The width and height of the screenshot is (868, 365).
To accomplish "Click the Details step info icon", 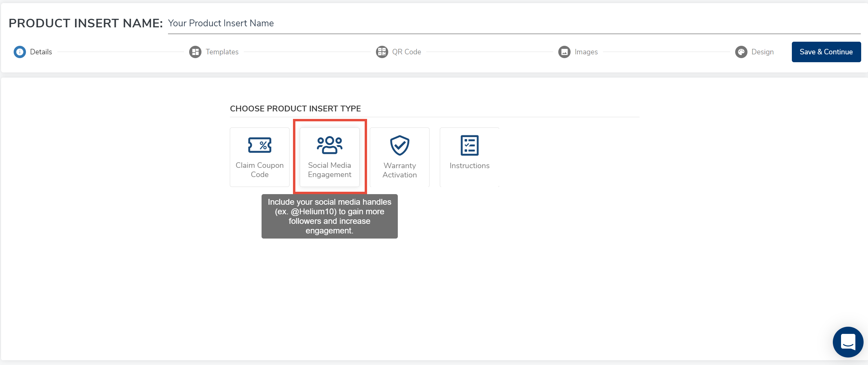I will coord(20,52).
